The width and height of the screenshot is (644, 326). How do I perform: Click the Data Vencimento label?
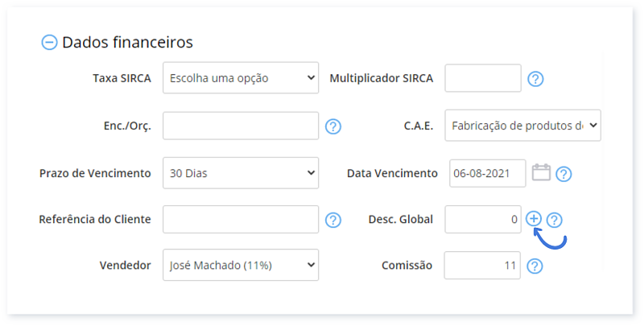tap(392, 173)
